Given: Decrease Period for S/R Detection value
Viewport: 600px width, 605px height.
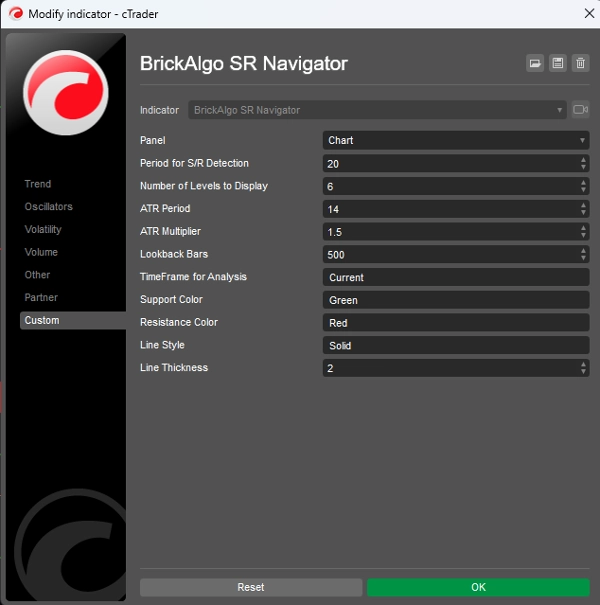Looking at the screenshot, I should 583,167.
